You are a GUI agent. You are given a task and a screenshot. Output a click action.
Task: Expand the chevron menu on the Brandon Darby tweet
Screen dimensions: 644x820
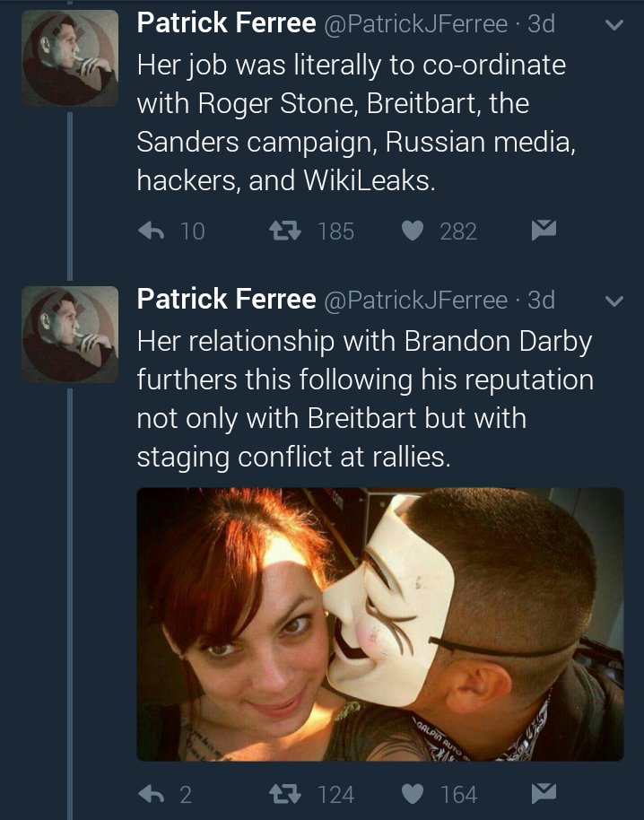[614, 301]
